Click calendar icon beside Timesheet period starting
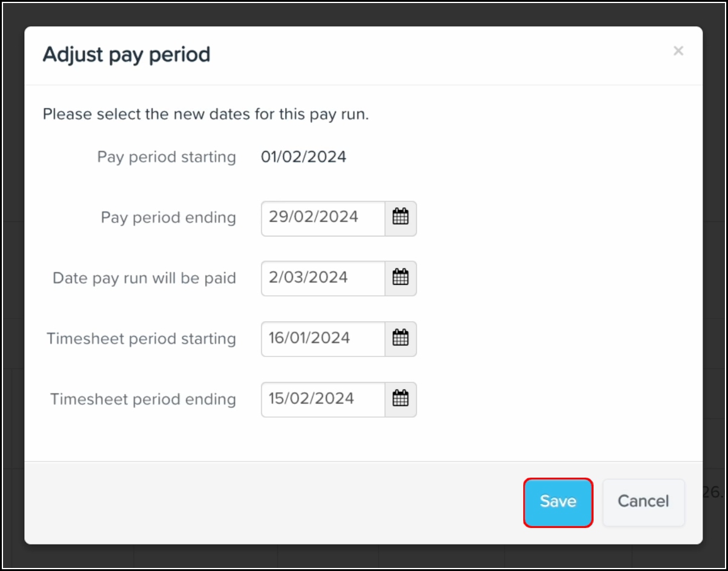Screen dimensions: 728x571 (x=400, y=339)
